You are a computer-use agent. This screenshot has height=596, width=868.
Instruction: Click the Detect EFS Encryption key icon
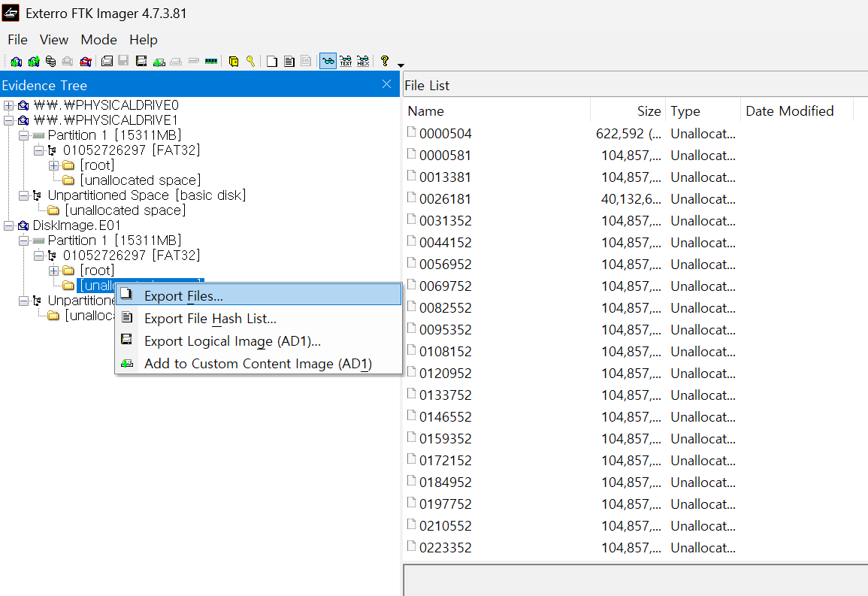point(251,61)
